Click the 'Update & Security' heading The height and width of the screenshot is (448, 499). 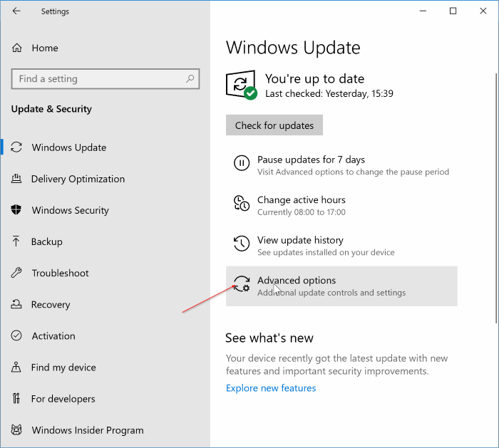pos(51,109)
